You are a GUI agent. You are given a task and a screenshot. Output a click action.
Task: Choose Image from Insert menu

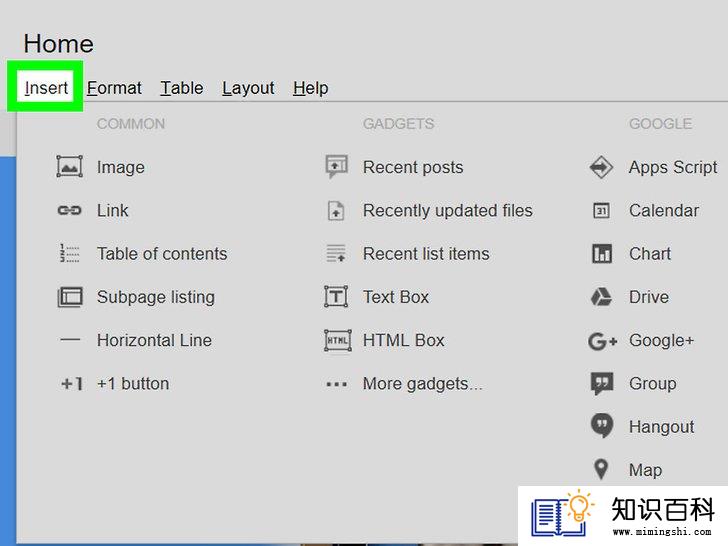121,167
